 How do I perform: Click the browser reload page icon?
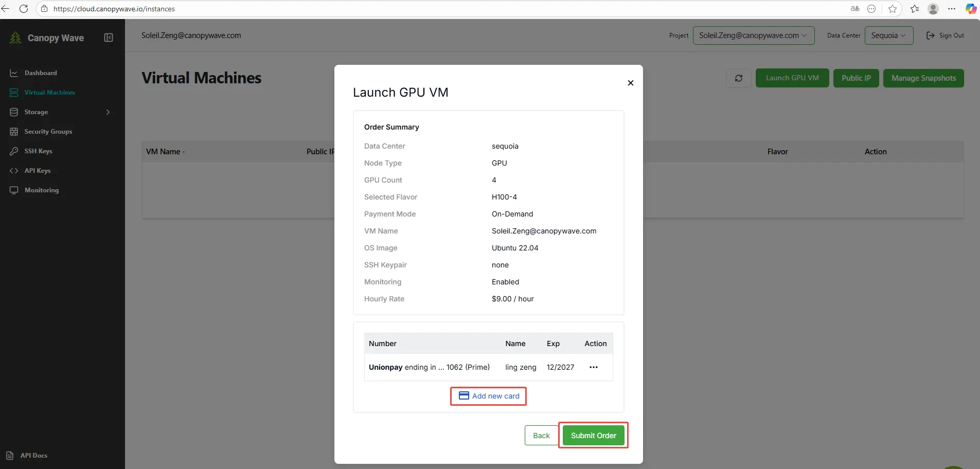point(24,9)
